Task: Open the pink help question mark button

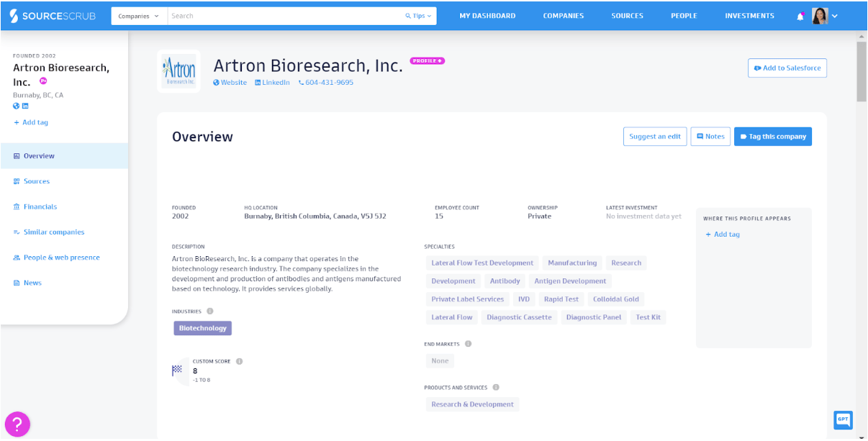Action: coord(17,424)
